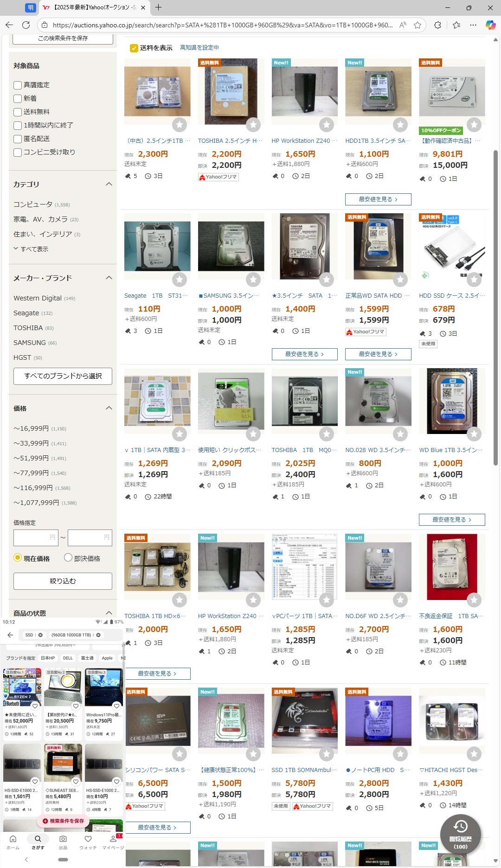Select 即決価格 radio button
The width and height of the screenshot is (501, 868).
point(68,558)
